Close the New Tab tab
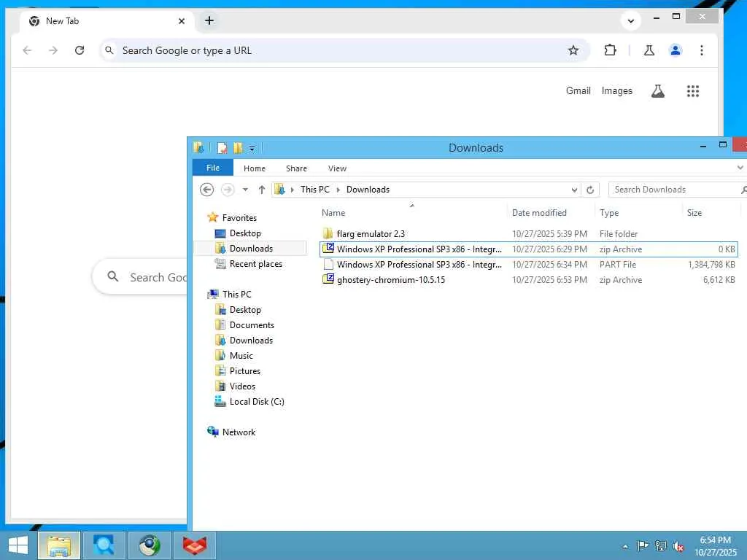This screenshot has height=560, width=747. click(182, 21)
